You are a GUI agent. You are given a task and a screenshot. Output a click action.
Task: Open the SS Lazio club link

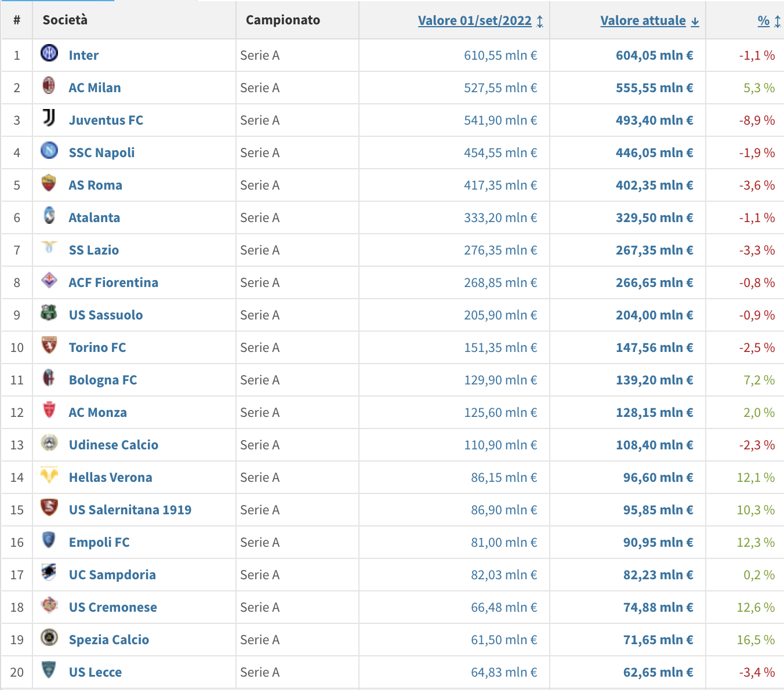click(x=94, y=250)
